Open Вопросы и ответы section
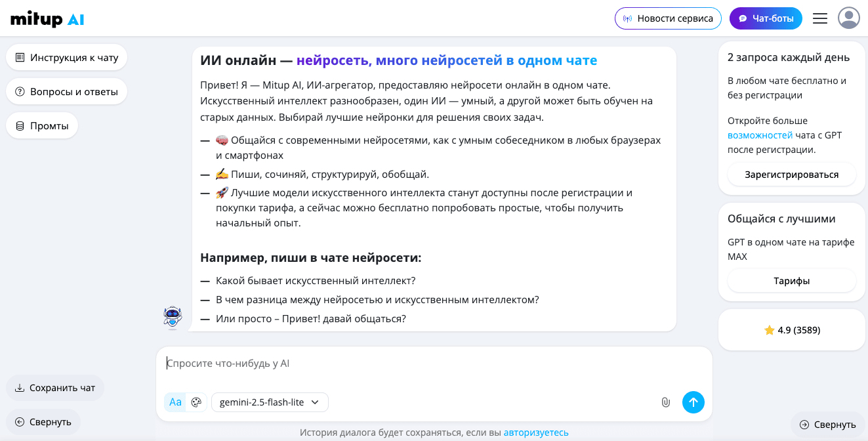 pos(66,92)
